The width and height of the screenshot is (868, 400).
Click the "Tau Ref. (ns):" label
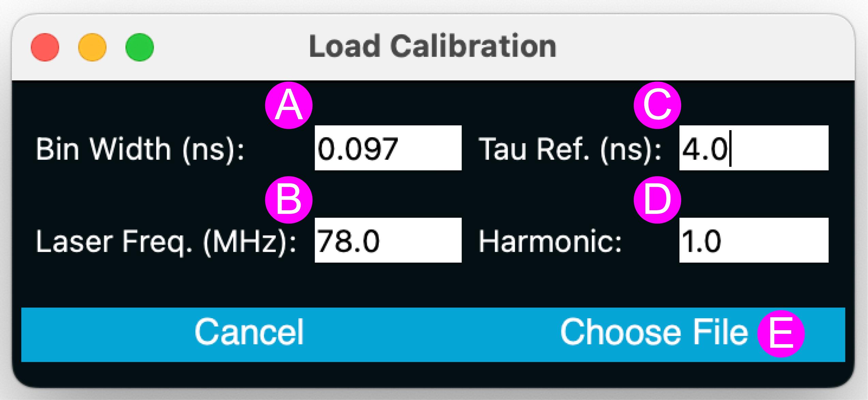pos(570,149)
